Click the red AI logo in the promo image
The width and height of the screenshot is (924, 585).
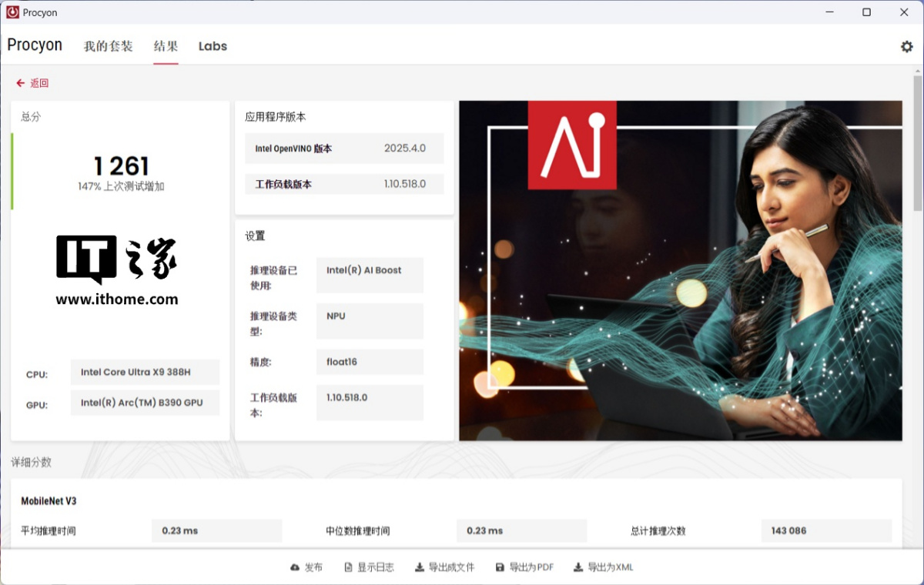tap(572, 145)
